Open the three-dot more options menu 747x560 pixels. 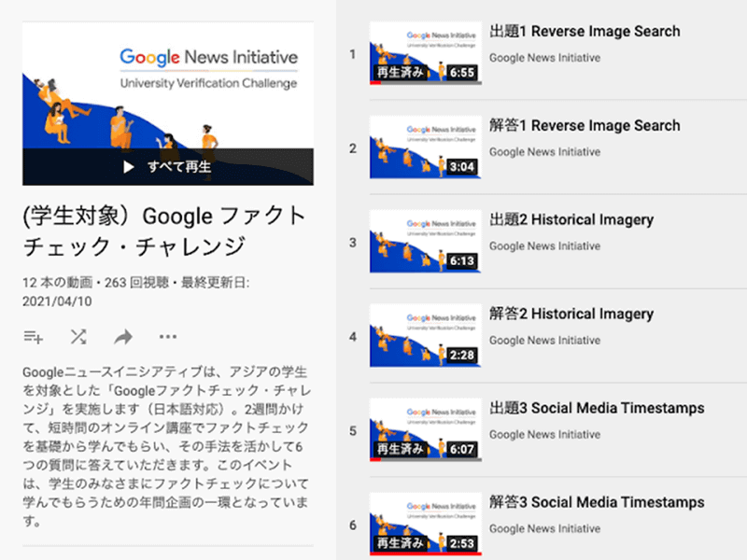168,337
